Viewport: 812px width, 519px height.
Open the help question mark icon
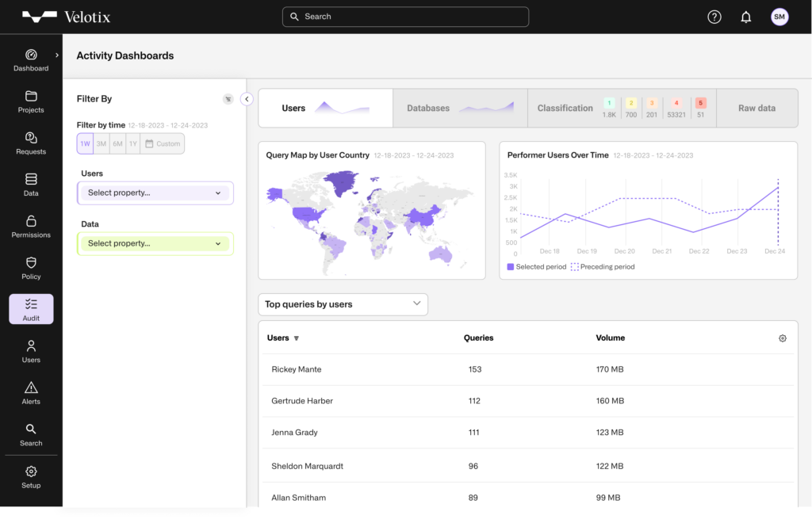[714, 17]
